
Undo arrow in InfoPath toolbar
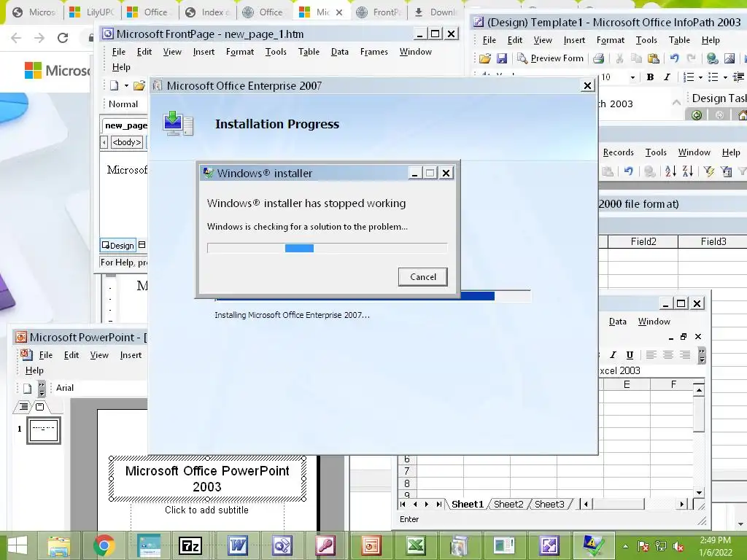tap(674, 58)
